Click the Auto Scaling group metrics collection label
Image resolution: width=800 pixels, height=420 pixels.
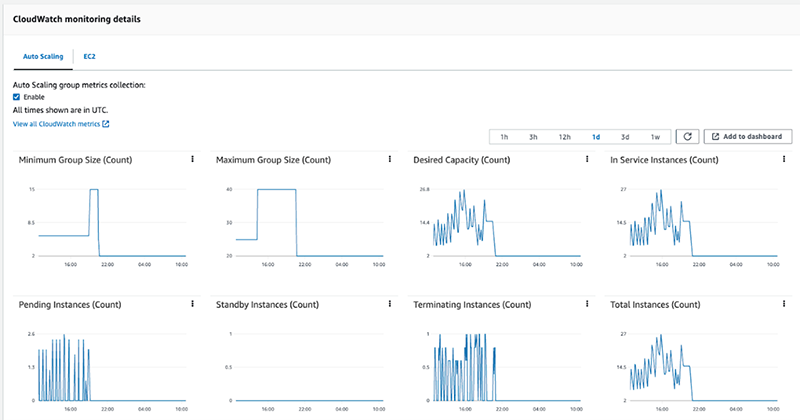click(x=79, y=85)
